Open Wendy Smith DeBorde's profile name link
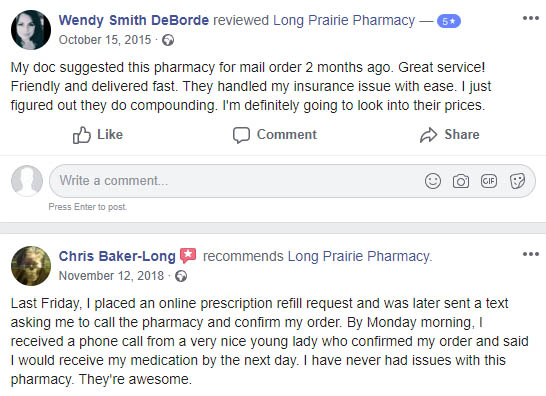546x396 pixels. [134, 20]
